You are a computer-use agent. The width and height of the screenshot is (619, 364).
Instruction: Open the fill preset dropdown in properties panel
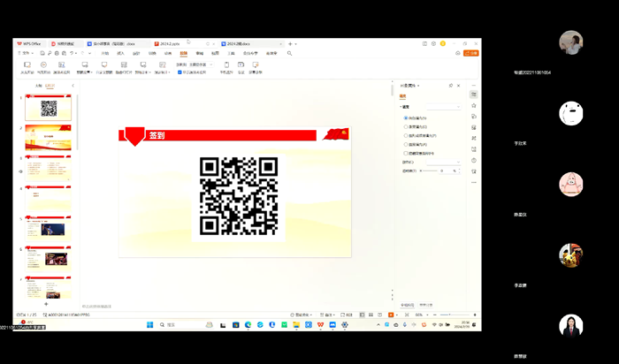coord(442,107)
